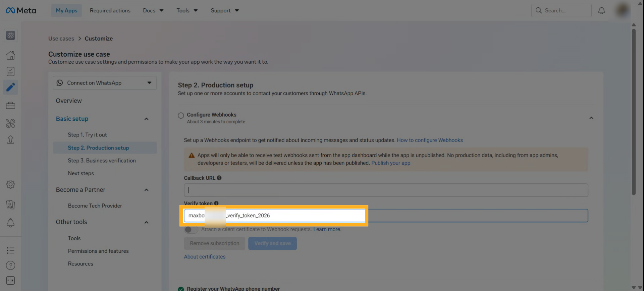644x291 pixels.
Task: Open Become Tech Provider
Action: point(95,206)
